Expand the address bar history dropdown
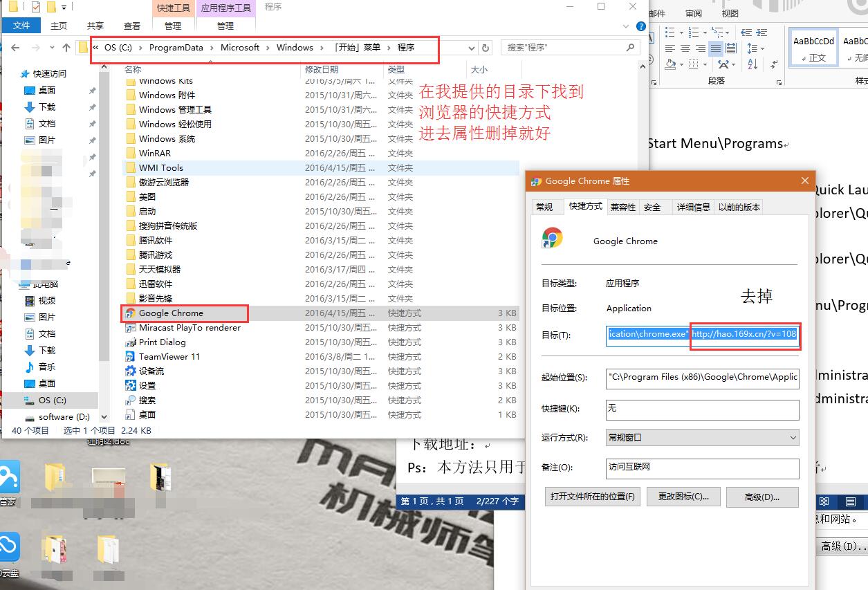Viewport: 868px width, 590px height. 472,48
